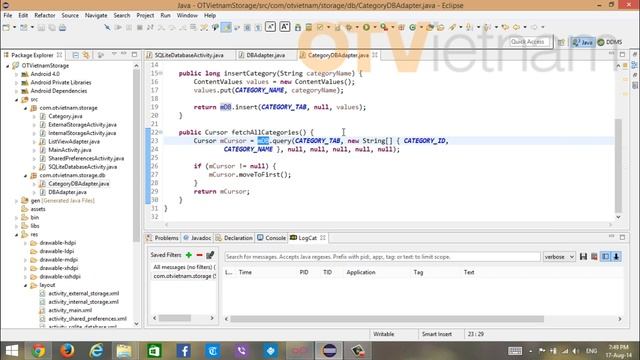Open the Run button dropdown arrow
This screenshot has height=360, width=640.
pos(375,27)
